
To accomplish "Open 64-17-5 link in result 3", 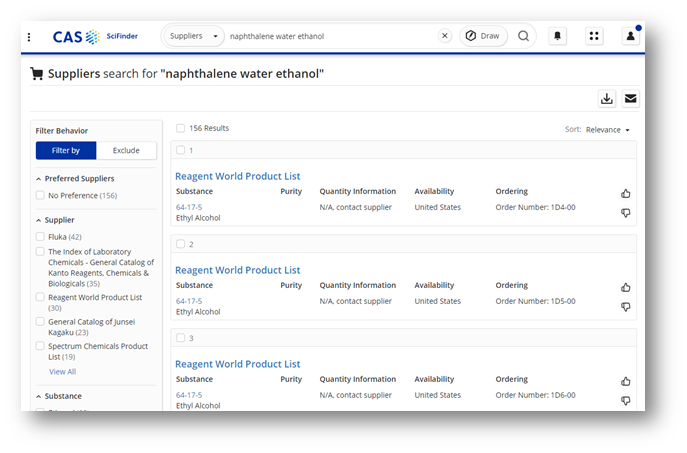I will (x=189, y=395).
